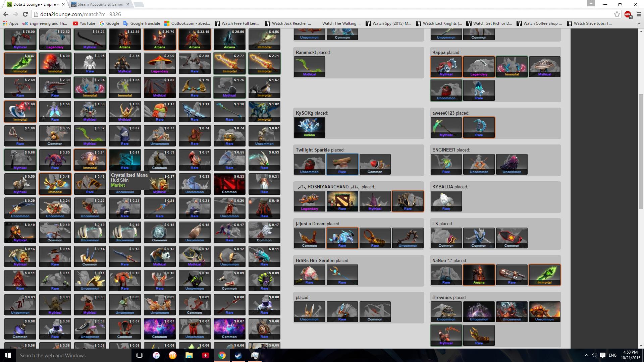Viewport: 644px width, 362px height.
Task: Open the taskbar volume icon
Action: pos(594,355)
